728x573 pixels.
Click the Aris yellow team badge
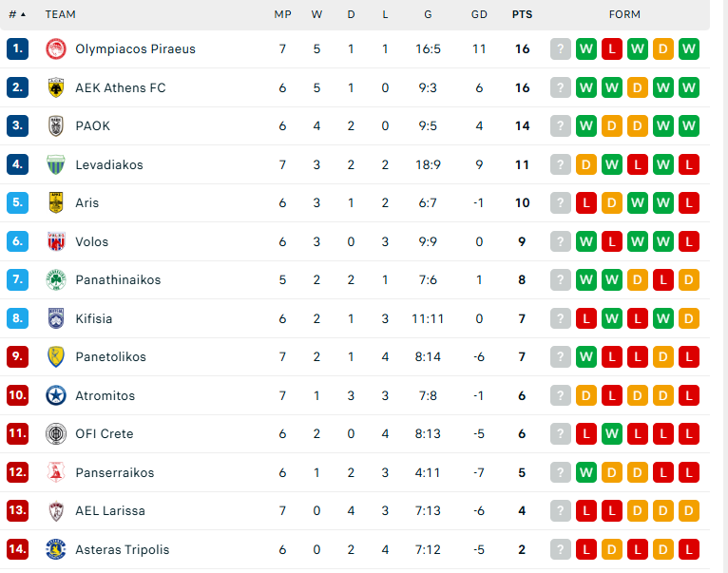(55, 202)
